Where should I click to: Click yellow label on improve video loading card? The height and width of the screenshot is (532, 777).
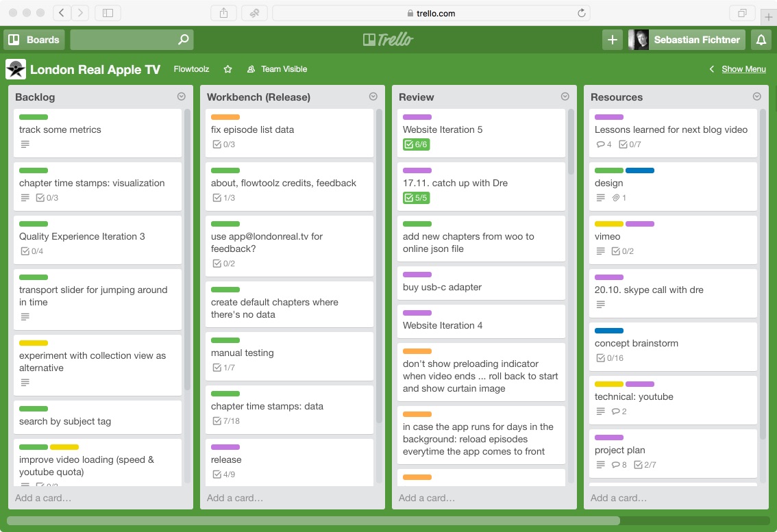point(64,447)
